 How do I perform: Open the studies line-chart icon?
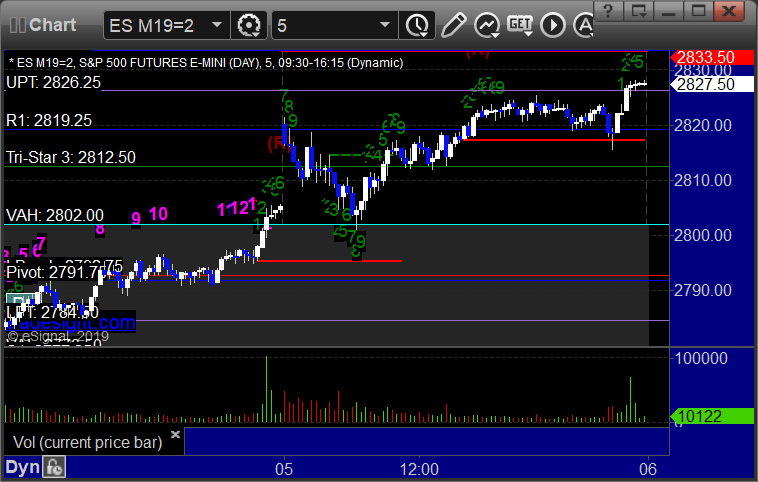(x=486, y=25)
